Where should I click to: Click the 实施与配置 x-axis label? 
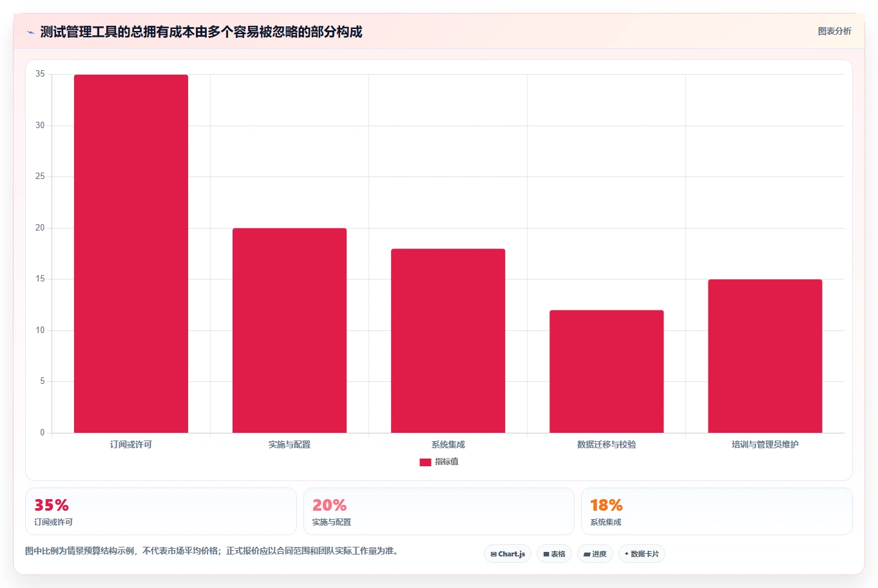tap(289, 444)
